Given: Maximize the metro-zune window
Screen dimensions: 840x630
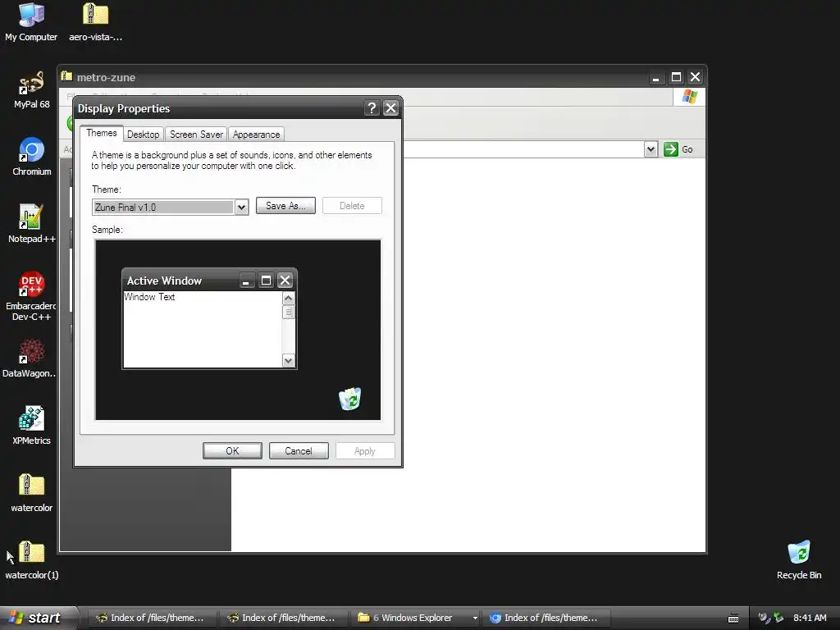Looking at the screenshot, I should click(x=676, y=77).
